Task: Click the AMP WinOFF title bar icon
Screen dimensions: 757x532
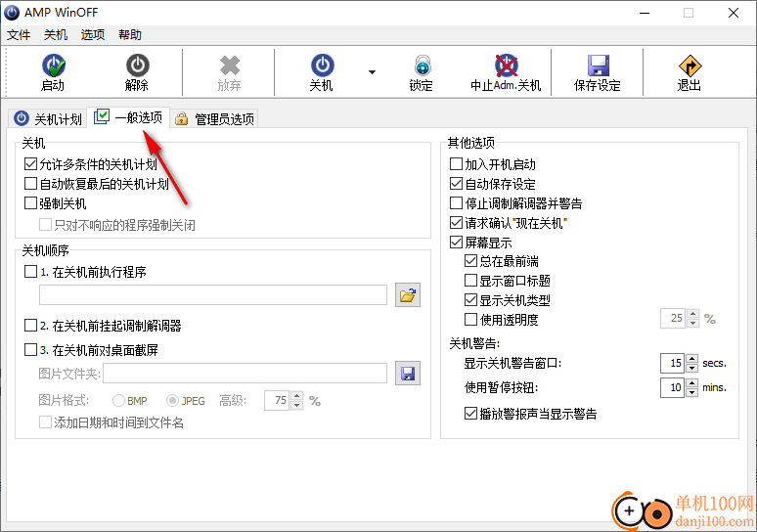Action: pyautogui.click(x=12, y=13)
